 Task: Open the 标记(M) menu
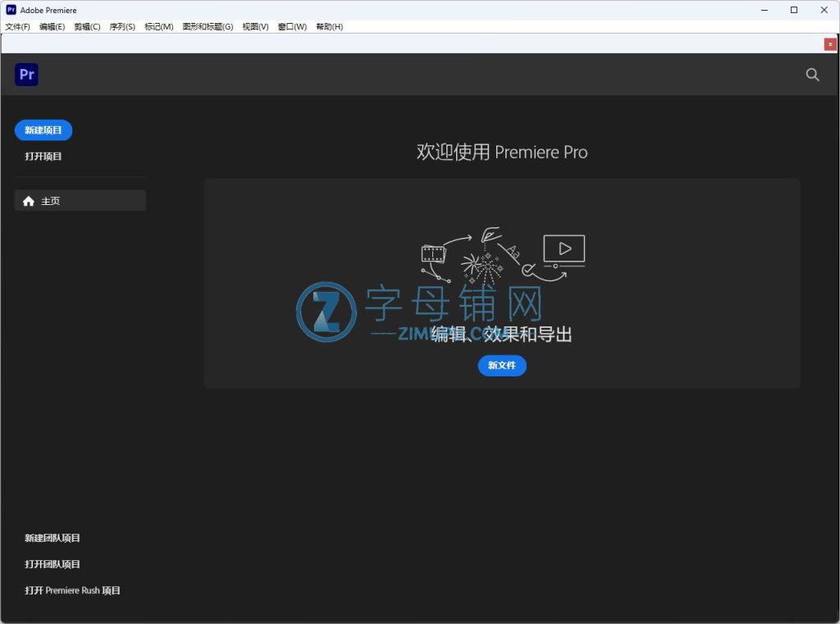(x=159, y=27)
